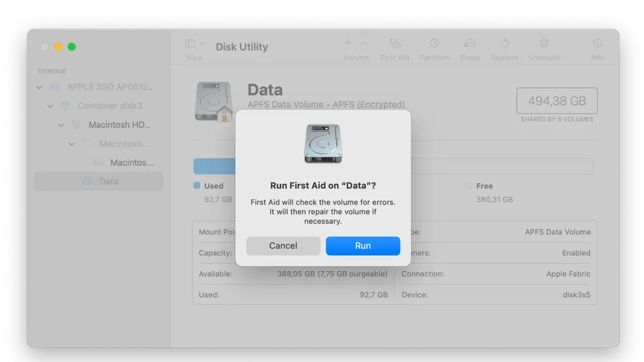644x362 pixels.
Task: Click the Data volume drive icon in the sidebar
Action: 87,181
